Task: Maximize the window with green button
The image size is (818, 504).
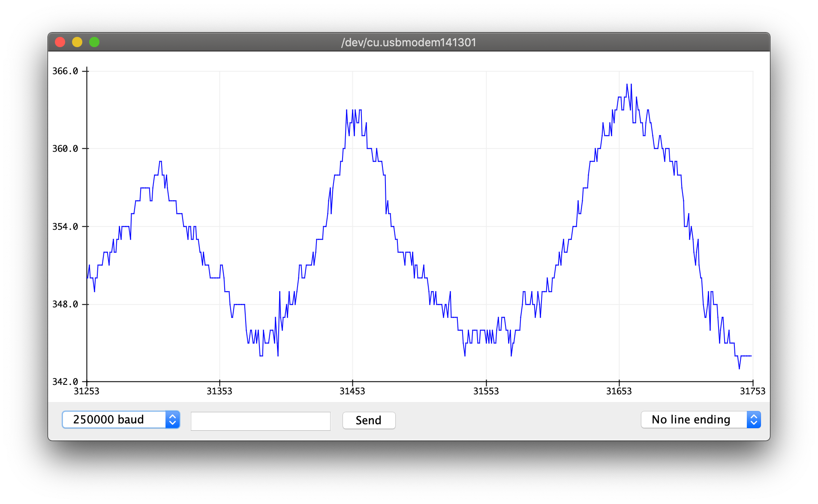Action: tap(94, 42)
